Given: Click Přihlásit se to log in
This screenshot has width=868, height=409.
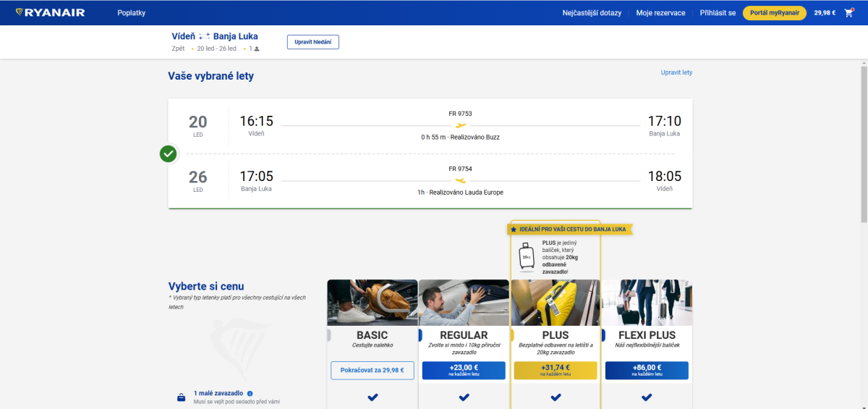Looking at the screenshot, I should (x=718, y=12).
